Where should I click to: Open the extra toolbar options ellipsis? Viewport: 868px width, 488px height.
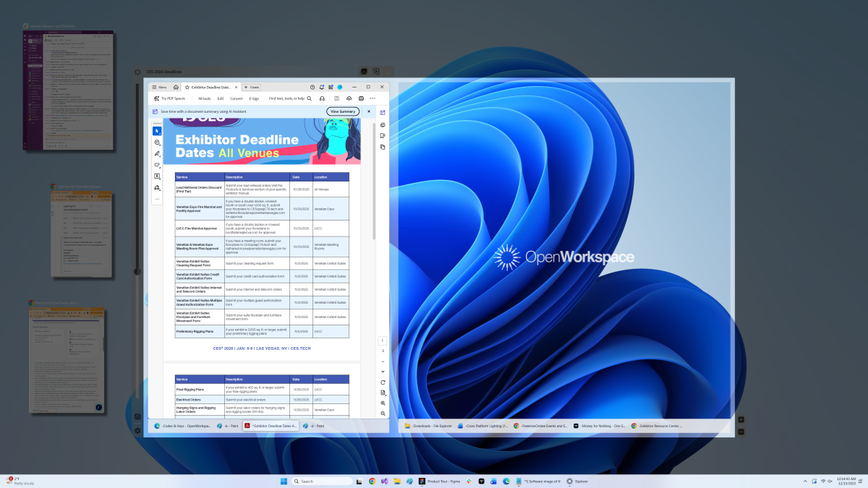pyautogui.click(x=373, y=98)
